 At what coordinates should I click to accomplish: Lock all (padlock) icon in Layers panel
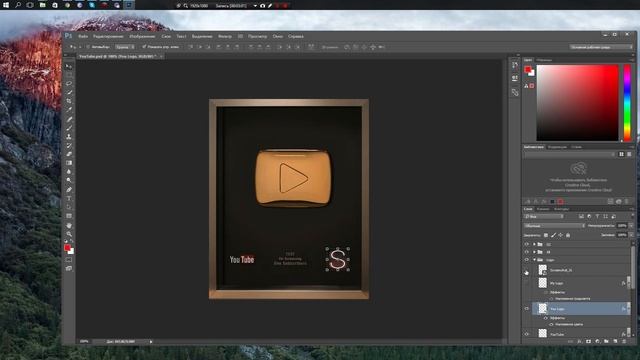(568, 235)
